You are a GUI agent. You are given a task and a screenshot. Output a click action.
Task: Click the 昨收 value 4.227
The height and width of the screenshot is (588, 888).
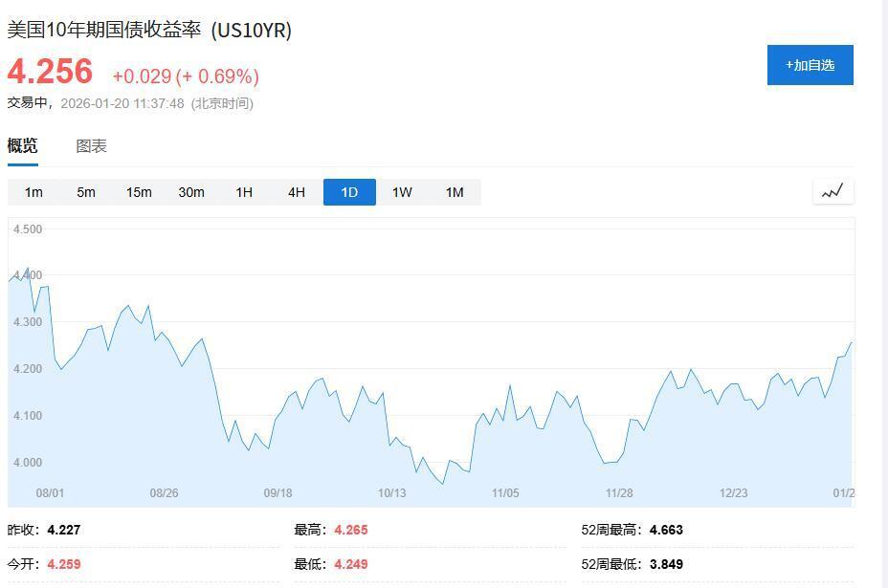(64, 530)
